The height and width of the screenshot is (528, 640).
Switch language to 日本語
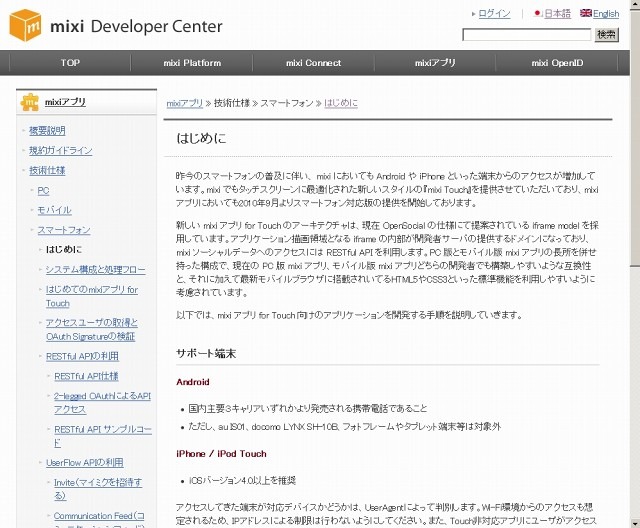coord(557,13)
